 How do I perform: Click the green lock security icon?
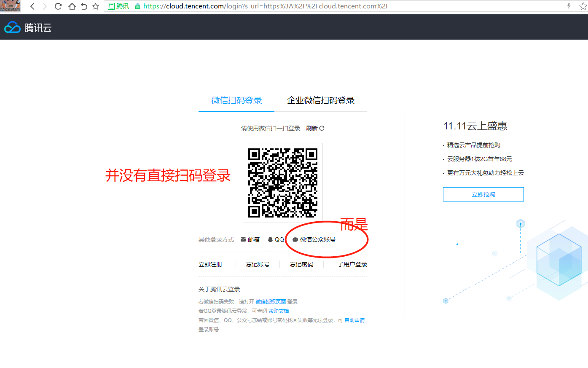137,6
